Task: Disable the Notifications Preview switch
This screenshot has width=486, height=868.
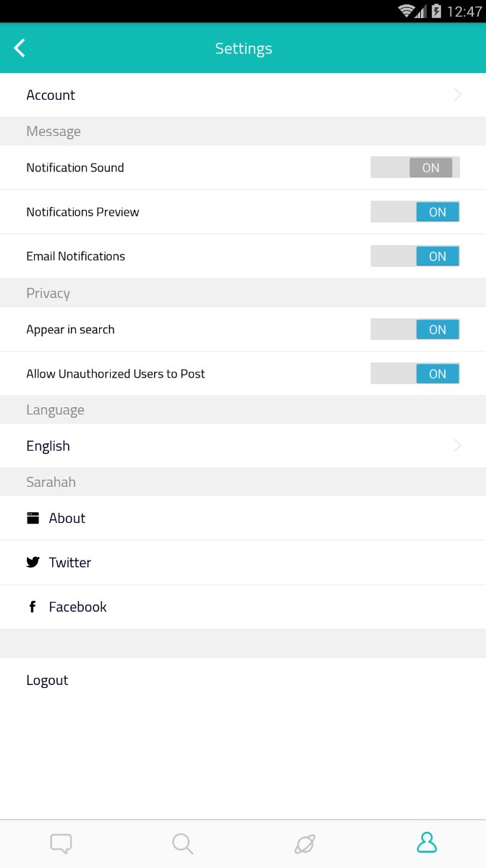Action: 415,212
